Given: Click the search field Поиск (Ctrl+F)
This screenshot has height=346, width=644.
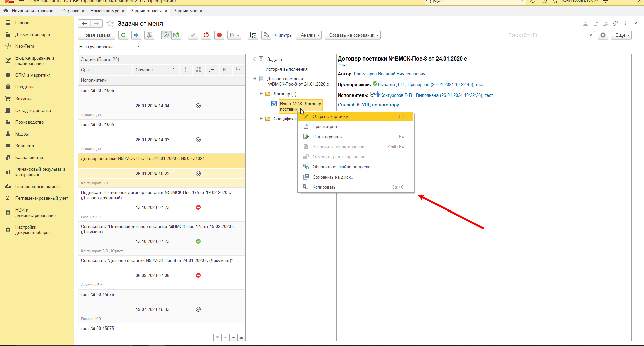Looking at the screenshot, I should (x=547, y=35).
